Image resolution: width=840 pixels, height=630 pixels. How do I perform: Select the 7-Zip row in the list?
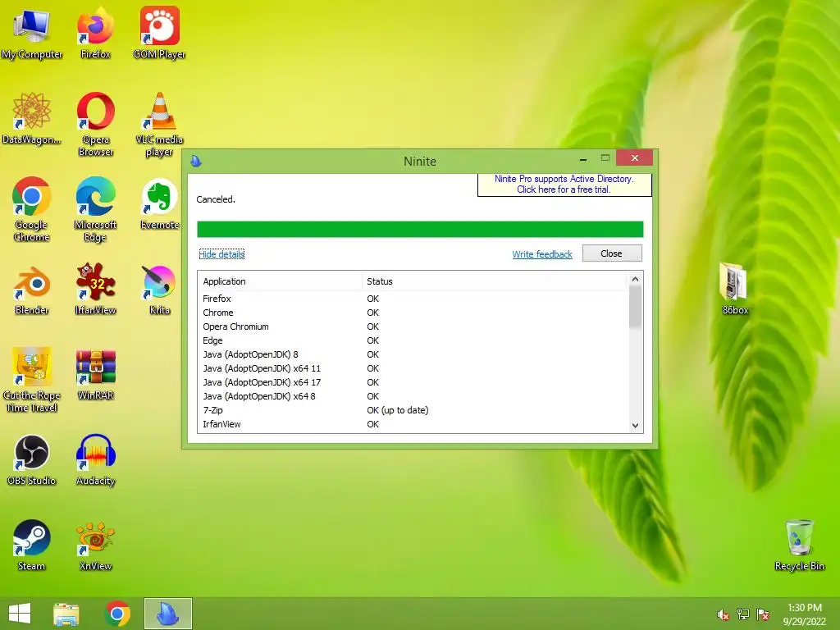(413, 410)
